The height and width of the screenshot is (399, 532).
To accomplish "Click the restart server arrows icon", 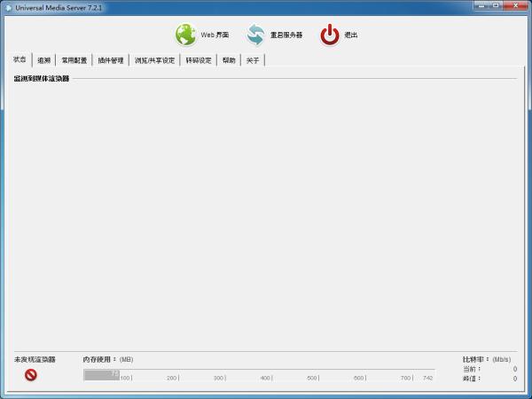I will (256, 35).
